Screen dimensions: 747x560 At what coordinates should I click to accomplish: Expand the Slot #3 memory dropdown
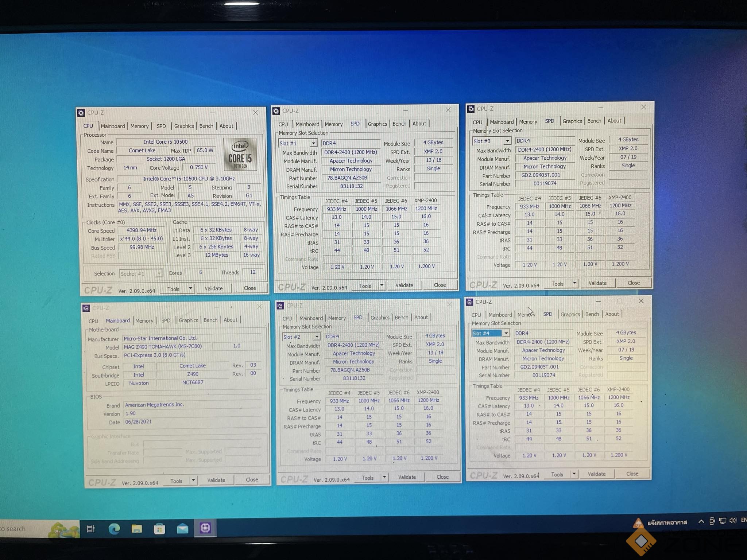[x=507, y=141]
